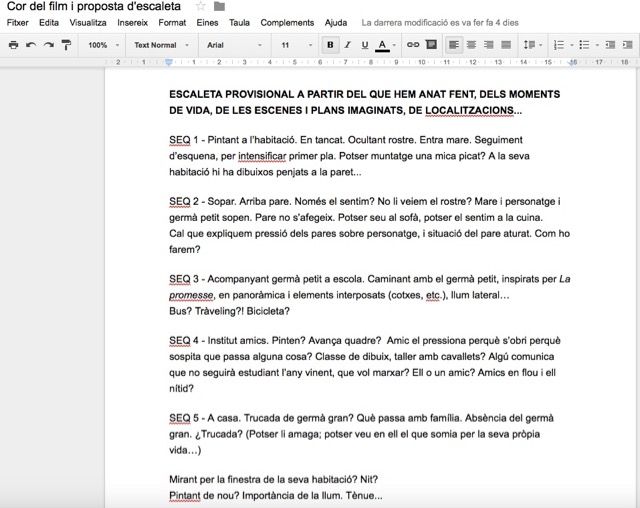Open the Insereix menu

[x=132, y=23]
